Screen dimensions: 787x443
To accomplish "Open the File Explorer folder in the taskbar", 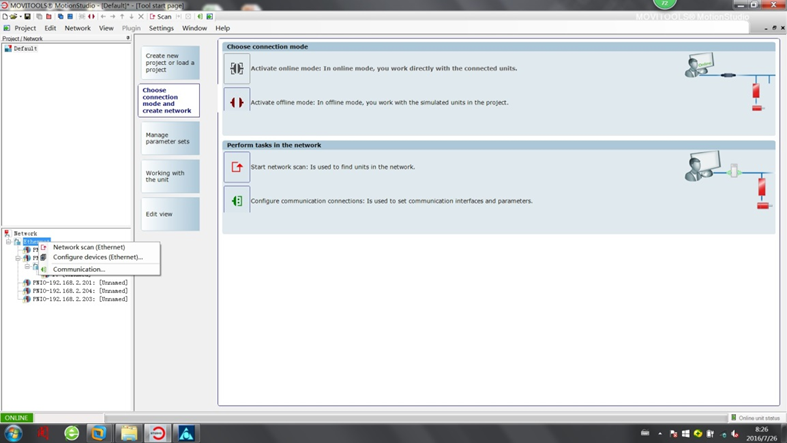I will (128, 433).
